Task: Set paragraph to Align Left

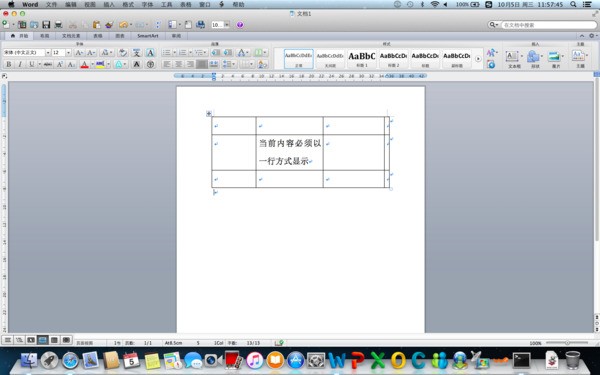Action: coord(167,64)
